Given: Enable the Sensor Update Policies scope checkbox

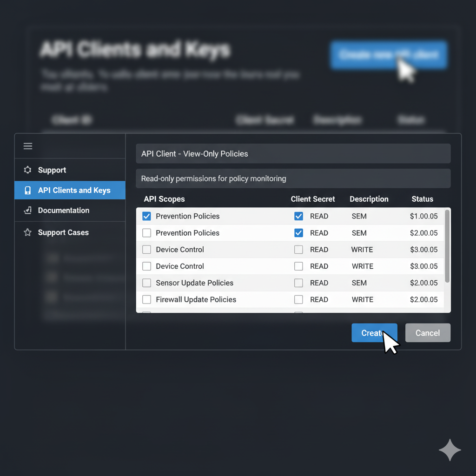Looking at the screenshot, I should (x=147, y=283).
